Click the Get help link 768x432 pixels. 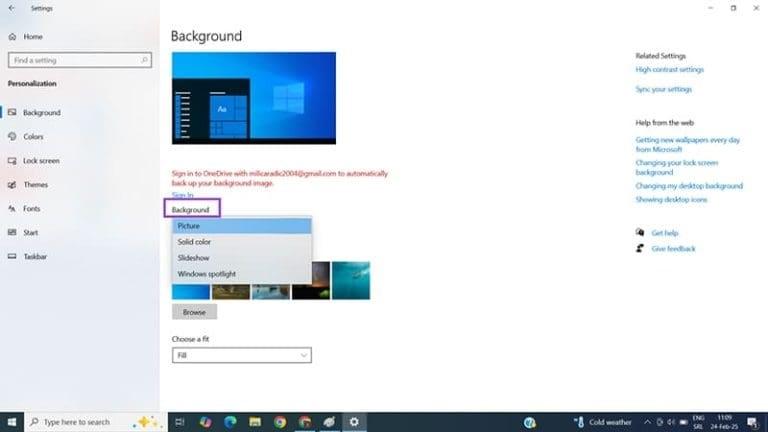[665, 233]
